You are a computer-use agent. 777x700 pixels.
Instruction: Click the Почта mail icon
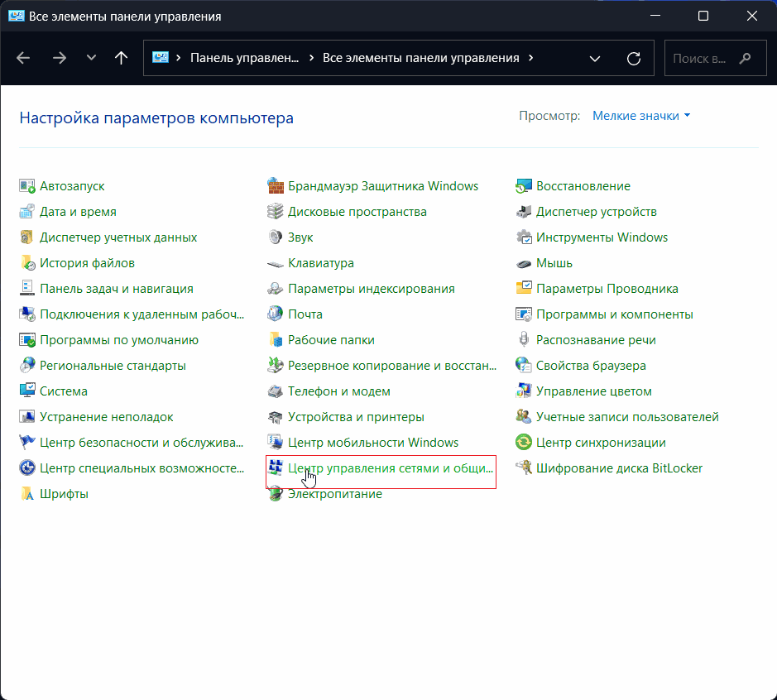(x=276, y=314)
